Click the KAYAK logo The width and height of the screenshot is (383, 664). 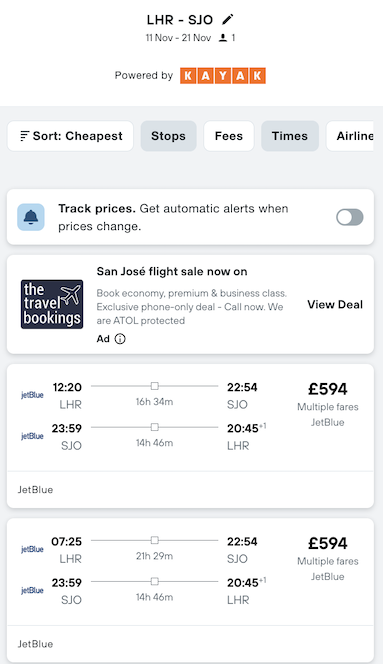coord(223,76)
